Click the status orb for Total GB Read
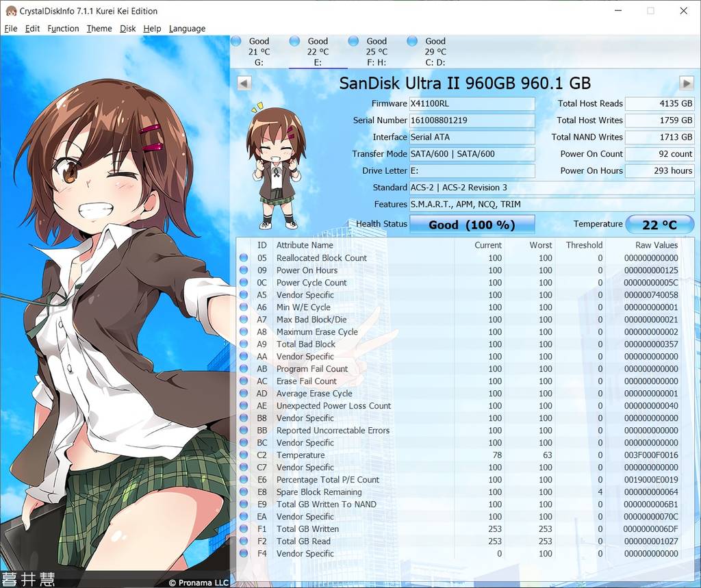 click(244, 541)
